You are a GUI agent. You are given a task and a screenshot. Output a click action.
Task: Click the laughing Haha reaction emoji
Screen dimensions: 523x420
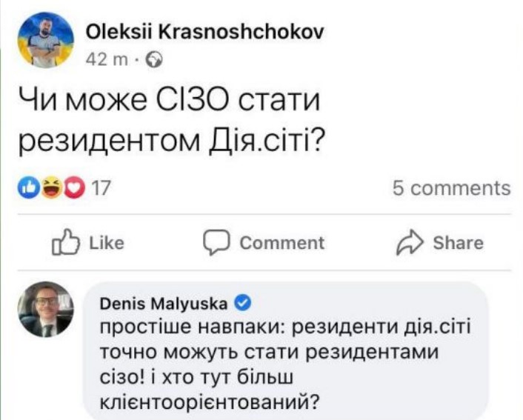click(53, 188)
